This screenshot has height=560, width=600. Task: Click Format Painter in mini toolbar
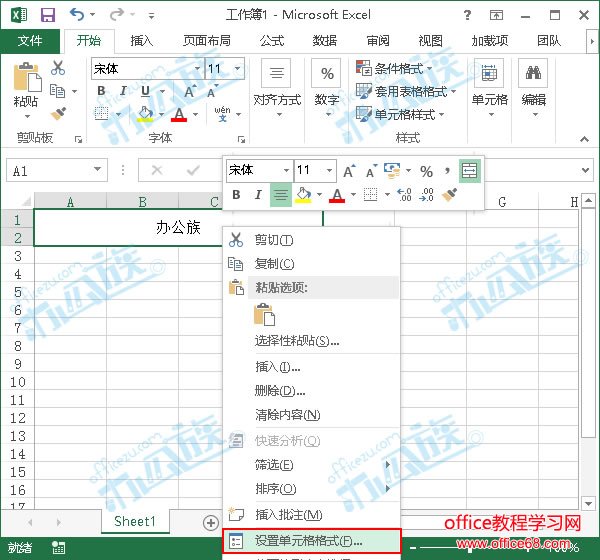coord(450,194)
